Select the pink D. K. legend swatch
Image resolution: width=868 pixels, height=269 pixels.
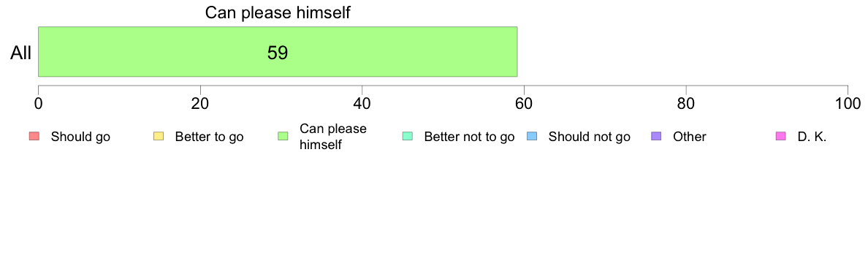(780, 137)
